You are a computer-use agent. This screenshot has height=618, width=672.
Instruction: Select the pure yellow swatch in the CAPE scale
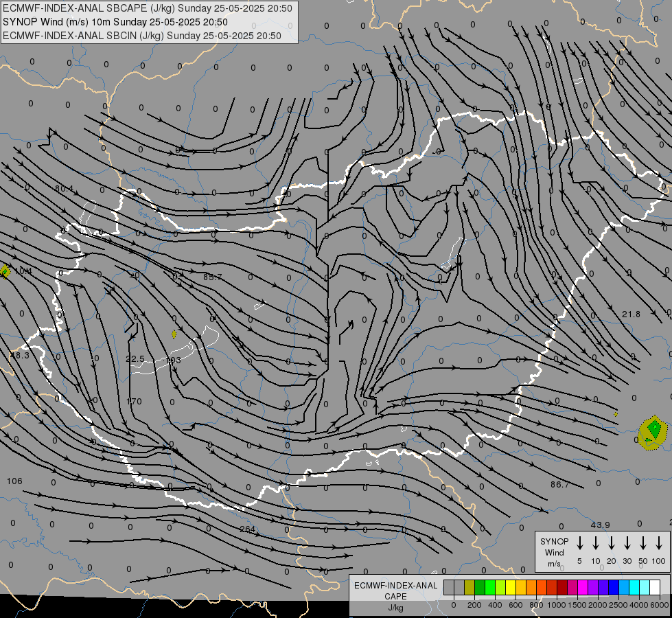pyautogui.click(x=511, y=587)
